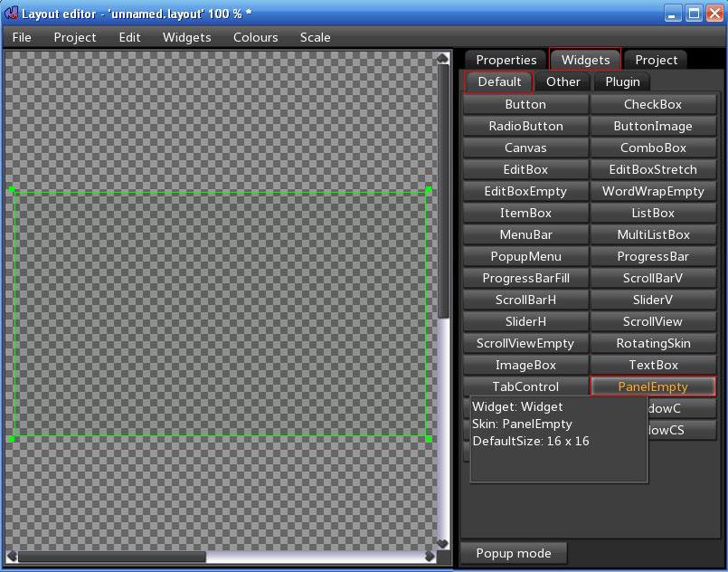
Task: Click the Layout editor title bar icon
Action: [x=12, y=14]
